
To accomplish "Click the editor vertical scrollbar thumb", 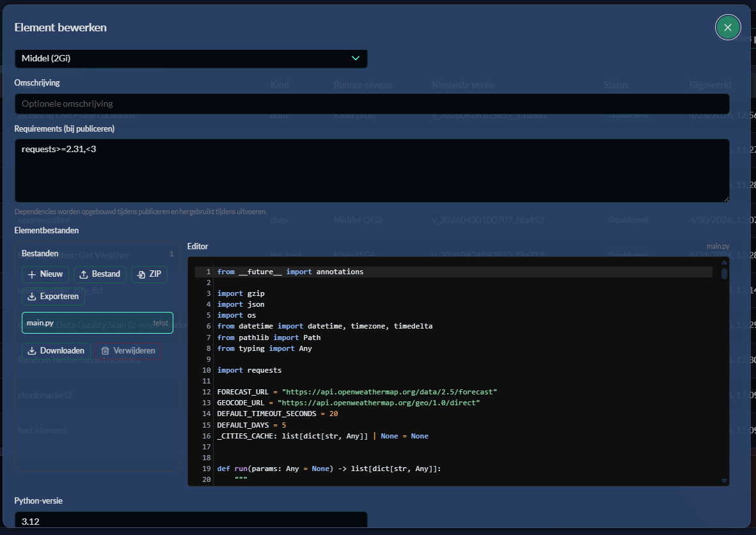I will click(724, 274).
